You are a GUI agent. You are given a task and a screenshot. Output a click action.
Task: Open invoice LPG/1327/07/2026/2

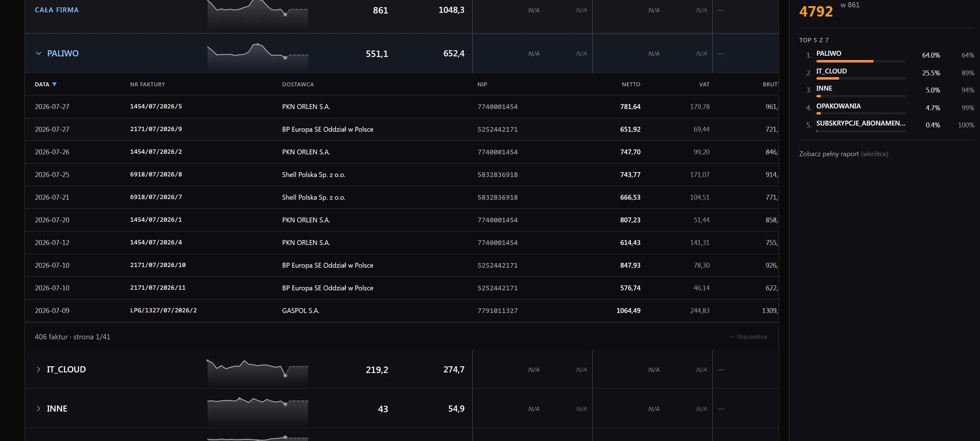tap(164, 311)
